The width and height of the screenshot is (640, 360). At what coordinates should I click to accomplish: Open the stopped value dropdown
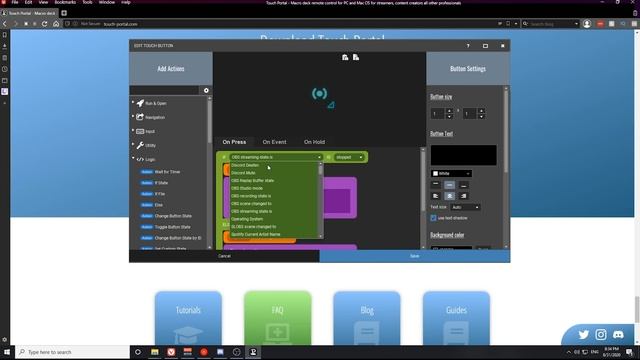[x=349, y=157]
